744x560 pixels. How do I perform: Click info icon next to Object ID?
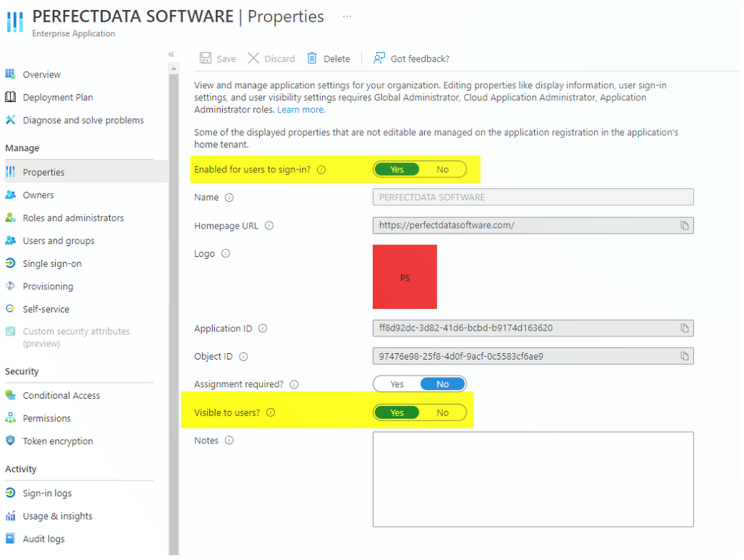pos(243,356)
